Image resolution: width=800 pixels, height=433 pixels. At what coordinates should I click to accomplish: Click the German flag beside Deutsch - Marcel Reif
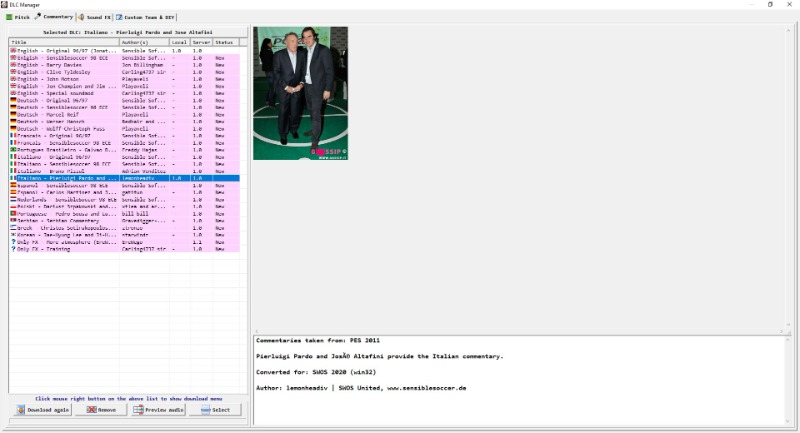point(13,114)
